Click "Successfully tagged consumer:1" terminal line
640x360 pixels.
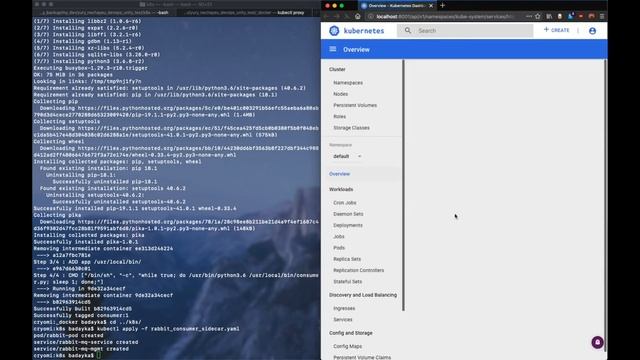pyautogui.click(x=81, y=316)
